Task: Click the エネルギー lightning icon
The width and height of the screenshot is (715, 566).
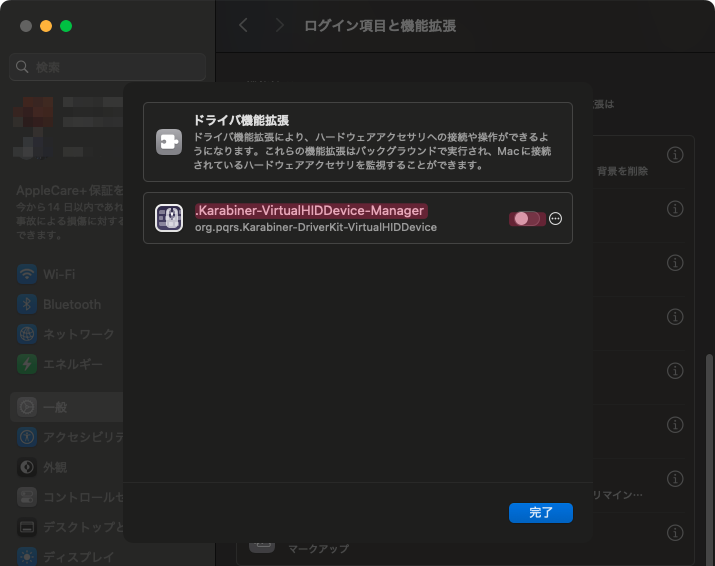Action: (27, 364)
